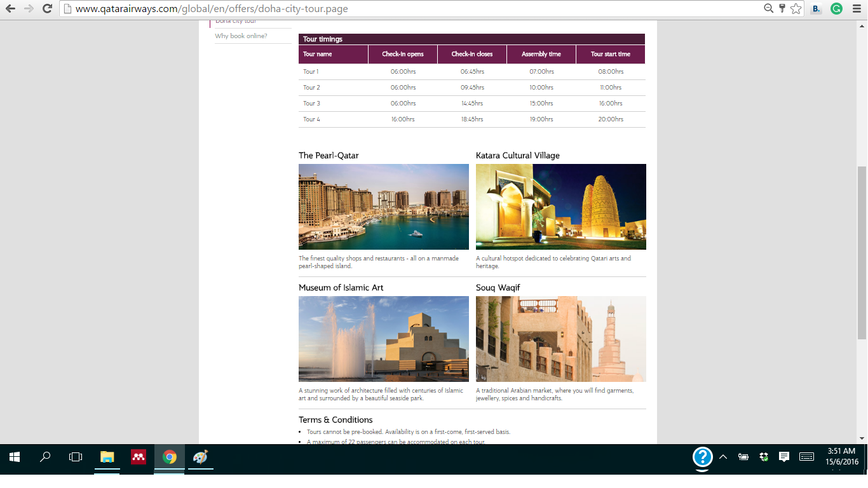Open the Chrome hamburger menu
The height and width of the screenshot is (488, 868).
[857, 10]
